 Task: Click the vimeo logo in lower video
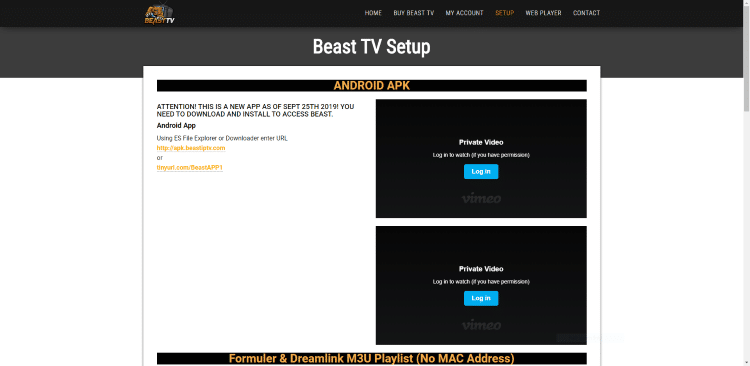click(481, 325)
